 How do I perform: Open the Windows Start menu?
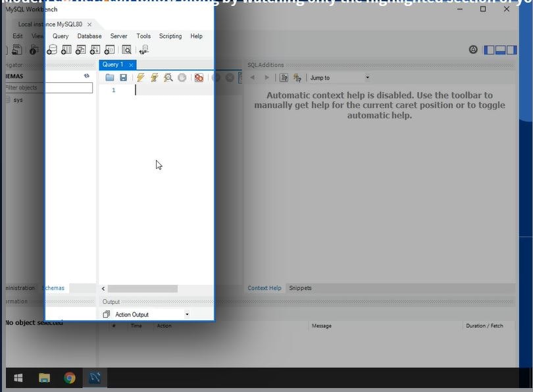18,378
